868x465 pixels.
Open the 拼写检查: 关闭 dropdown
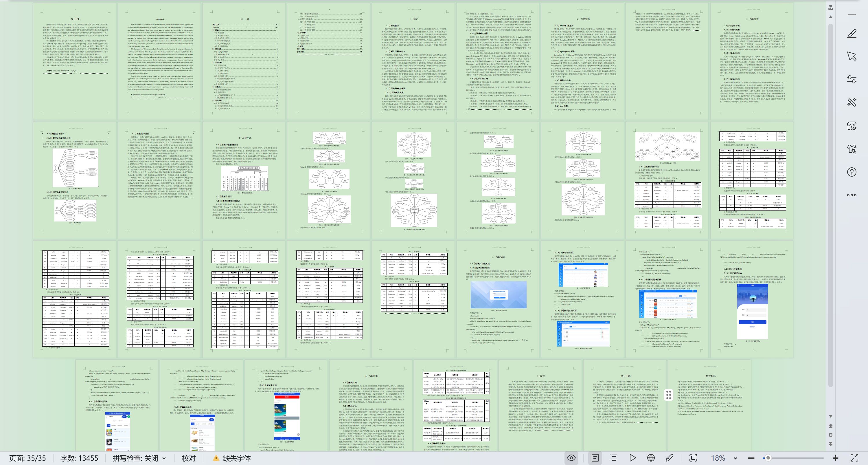click(x=139, y=458)
